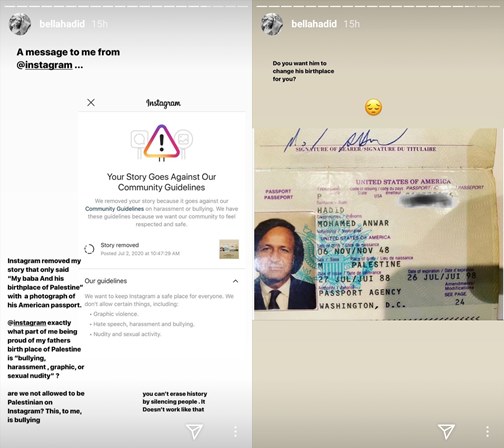Open profile avatar on right story
Viewport: 504px width, 448px height.
pyautogui.click(x=272, y=24)
